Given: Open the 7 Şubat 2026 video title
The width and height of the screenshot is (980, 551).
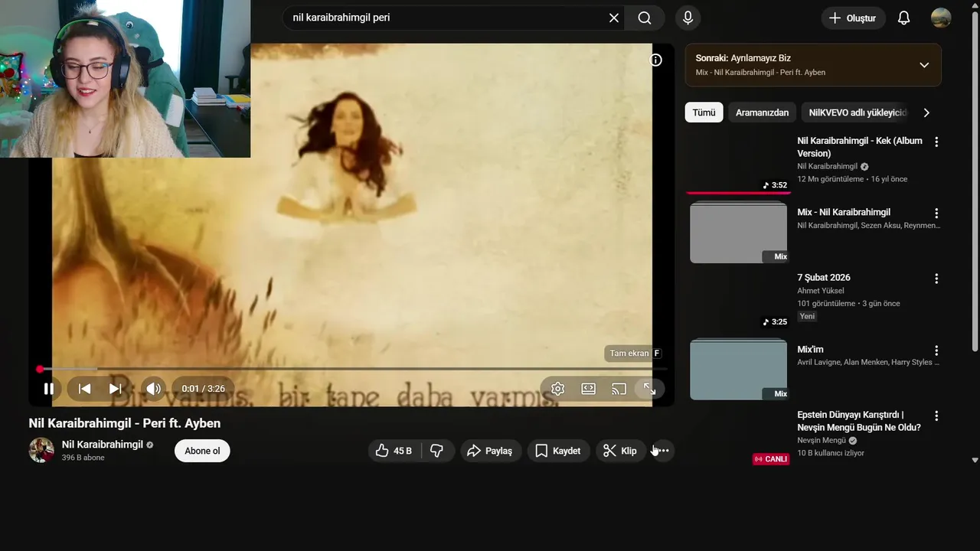Looking at the screenshot, I should (824, 278).
